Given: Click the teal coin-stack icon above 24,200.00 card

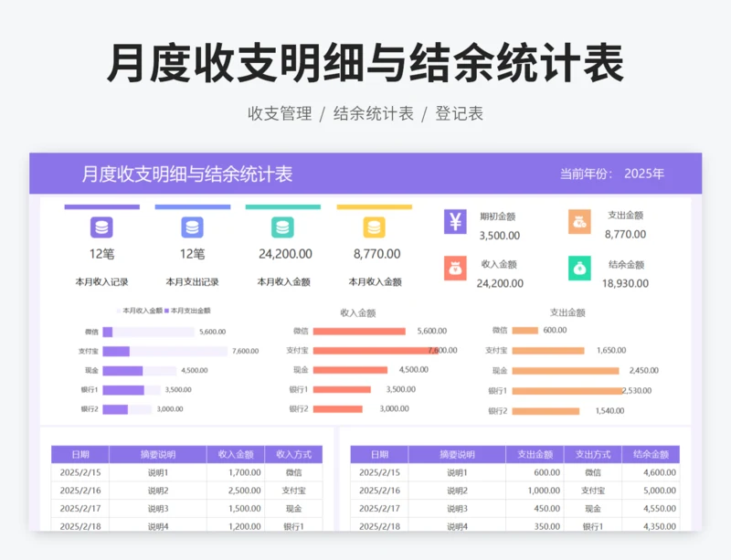Looking at the screenshot, I should (282, 227).
